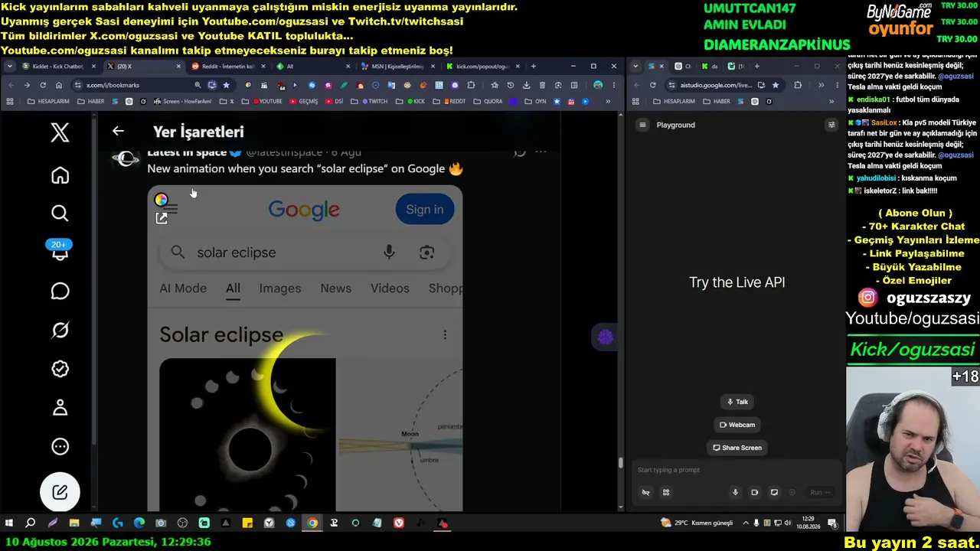The height and width of the screenshot is (551, 980).
Task: Open run settings icon in AI Studio
Action: pos(831,125)
